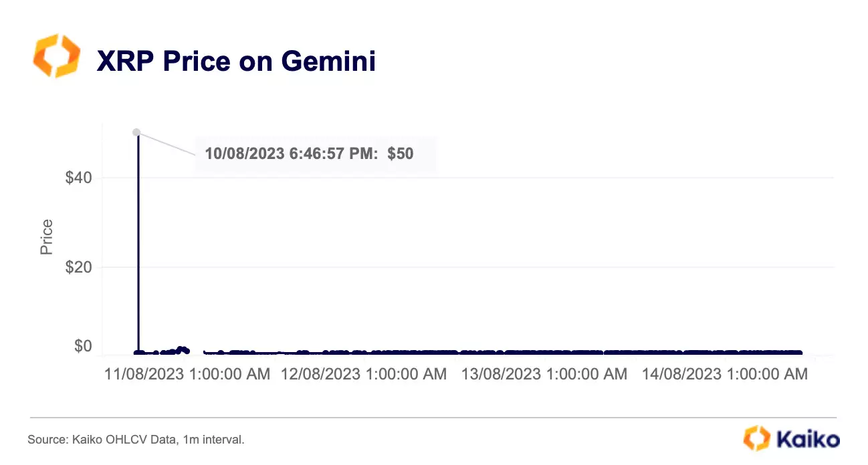Click the vertical price spike line
Viewport: 868px width, 465px height.
[138, 241]
